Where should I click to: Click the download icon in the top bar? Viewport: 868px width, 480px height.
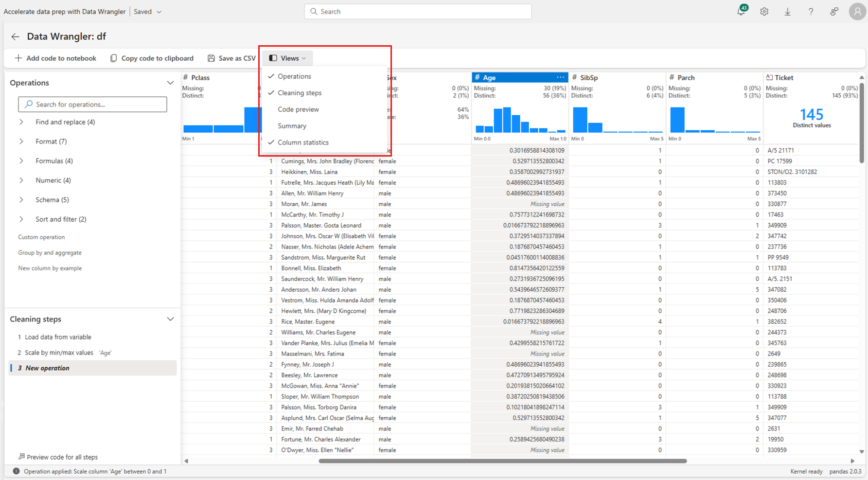click(x=788, y=11)
